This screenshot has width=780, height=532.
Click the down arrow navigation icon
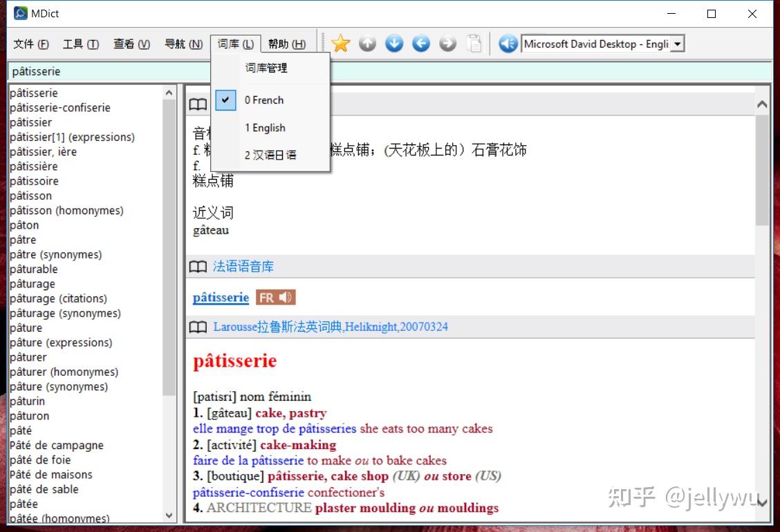tap(394, 43)
